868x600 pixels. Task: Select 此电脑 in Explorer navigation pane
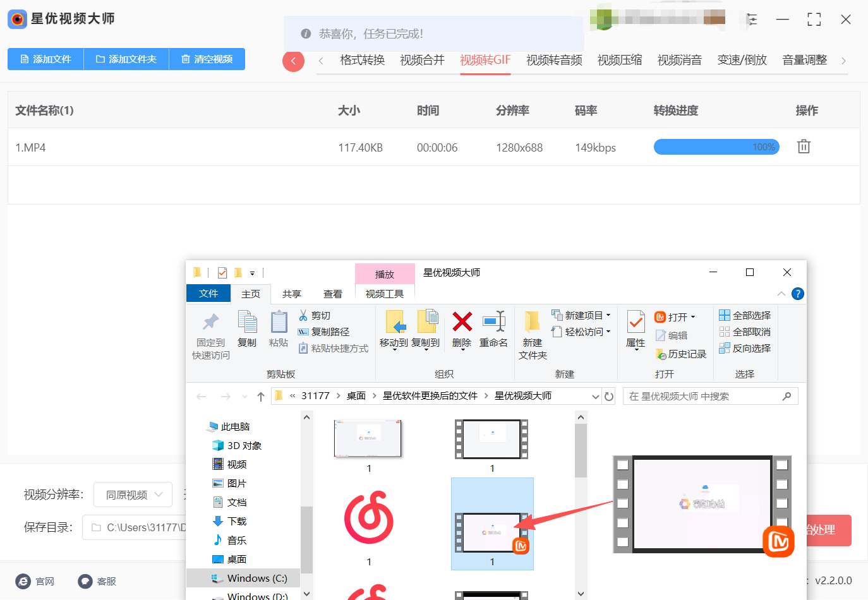[x=229, y=426]
